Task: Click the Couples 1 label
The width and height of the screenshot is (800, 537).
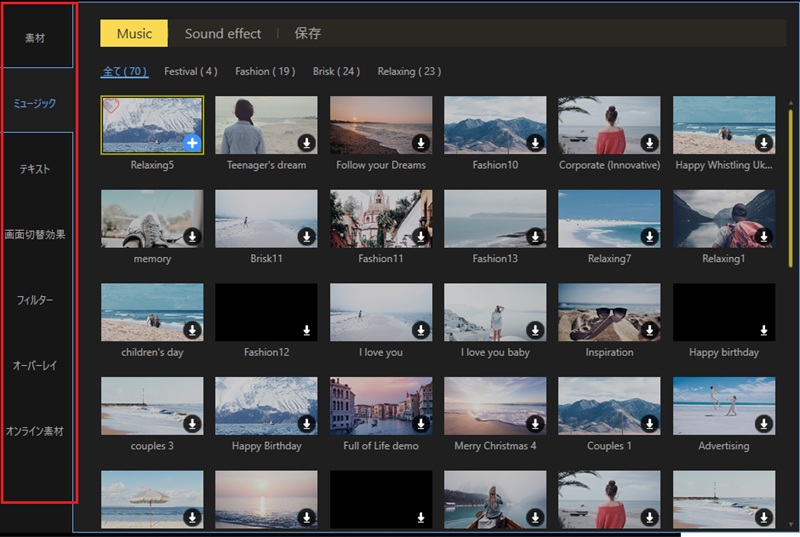Action: pos(609,446)
